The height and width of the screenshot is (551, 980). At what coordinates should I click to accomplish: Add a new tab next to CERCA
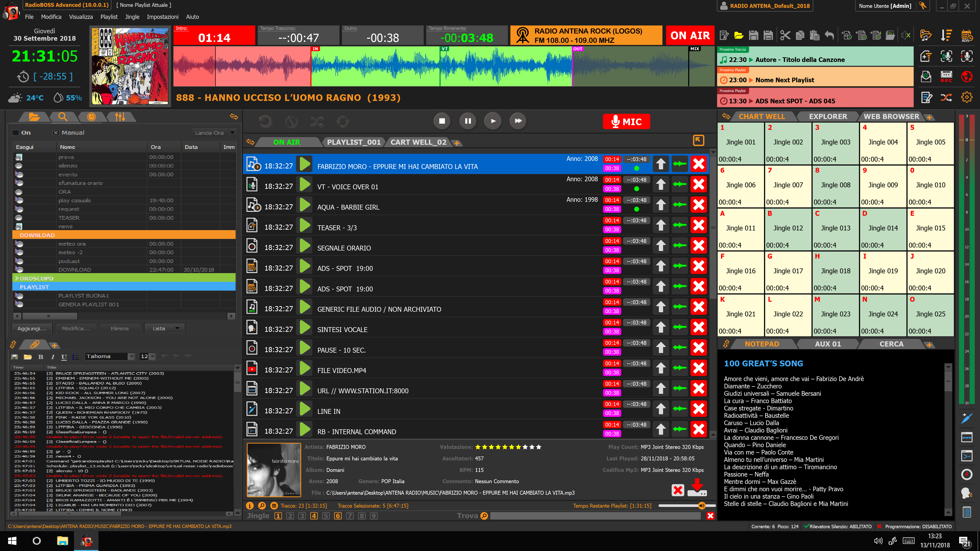pyautogui.click(x=929, y=345)
